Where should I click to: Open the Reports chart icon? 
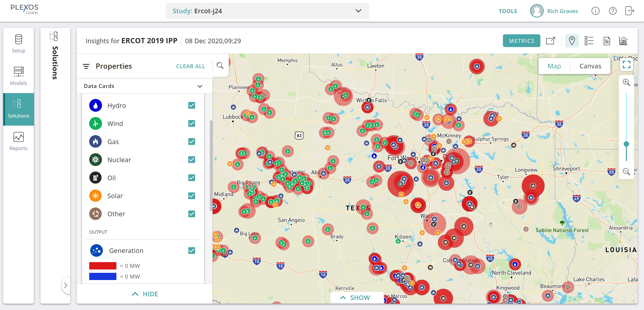pos(18,137)
